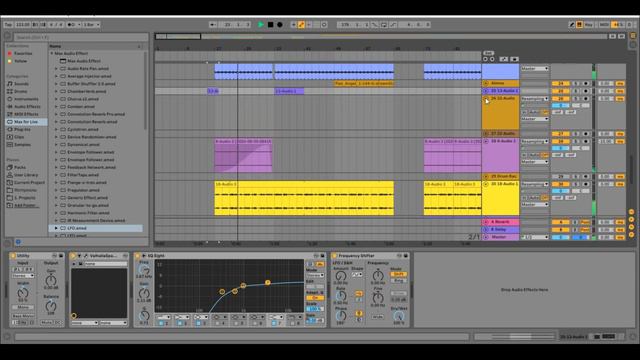Toggle track activator 27 button

560,134
